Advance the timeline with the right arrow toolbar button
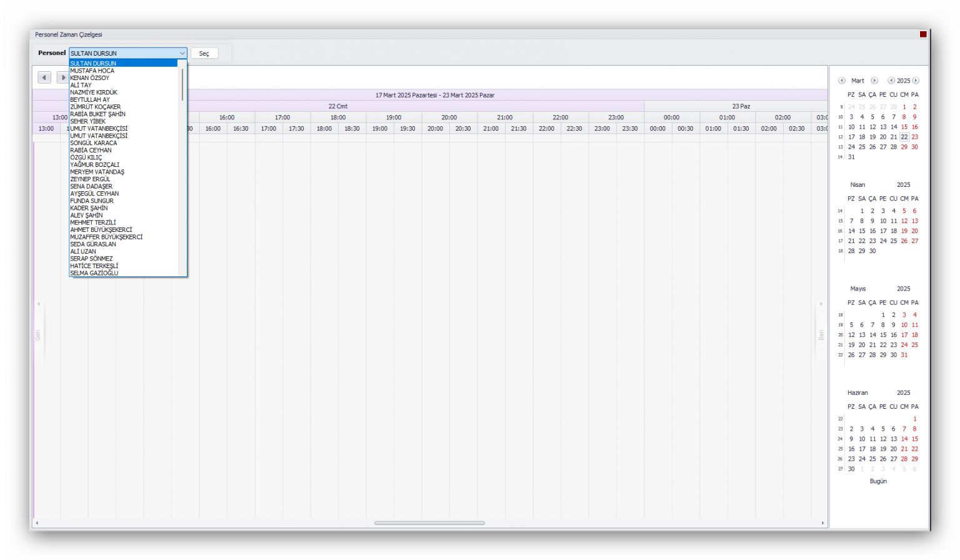This screenshot has width=960, height=560. click(x=62, y=77)
